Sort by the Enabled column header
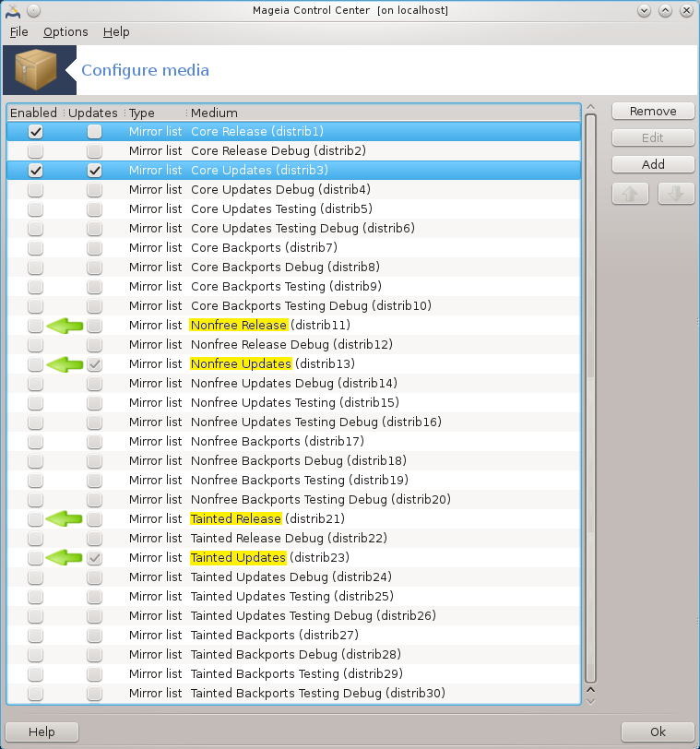Viewport: 700px width, 749px height. (x=33, y=113)
